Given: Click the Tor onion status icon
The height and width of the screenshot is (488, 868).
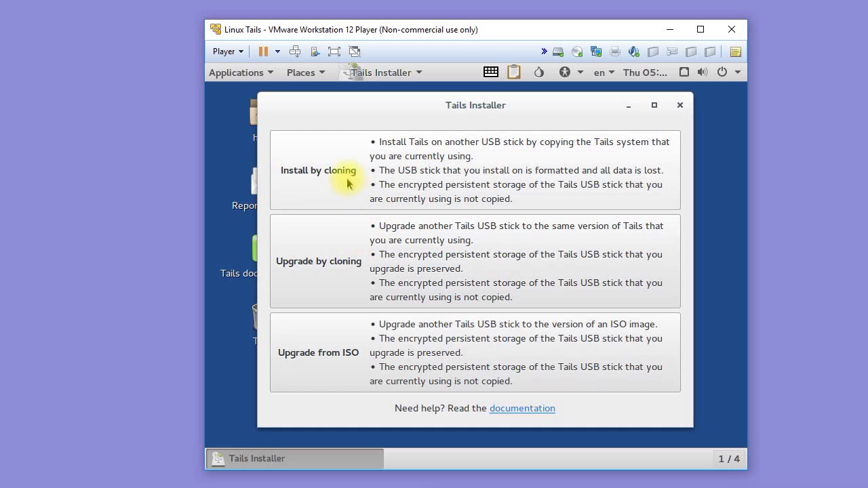Looking at the screenshot, I should 539,72.
